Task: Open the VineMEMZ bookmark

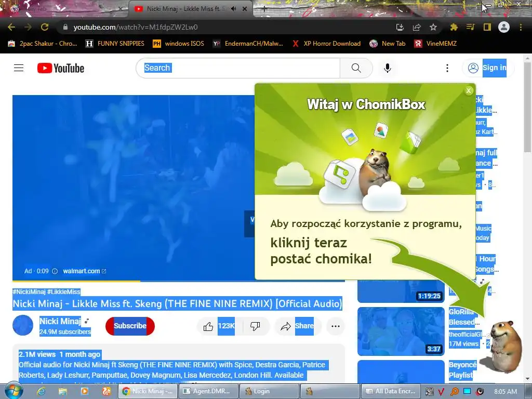Action: [436, 44]
